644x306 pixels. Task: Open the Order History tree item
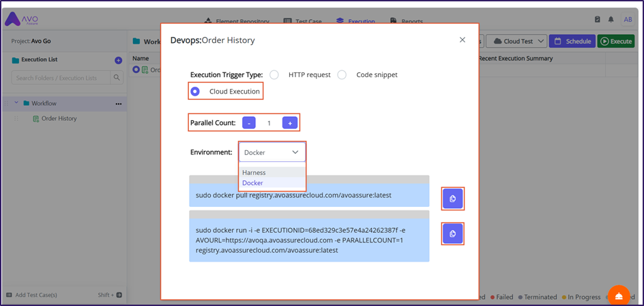(x=59, y=119)
